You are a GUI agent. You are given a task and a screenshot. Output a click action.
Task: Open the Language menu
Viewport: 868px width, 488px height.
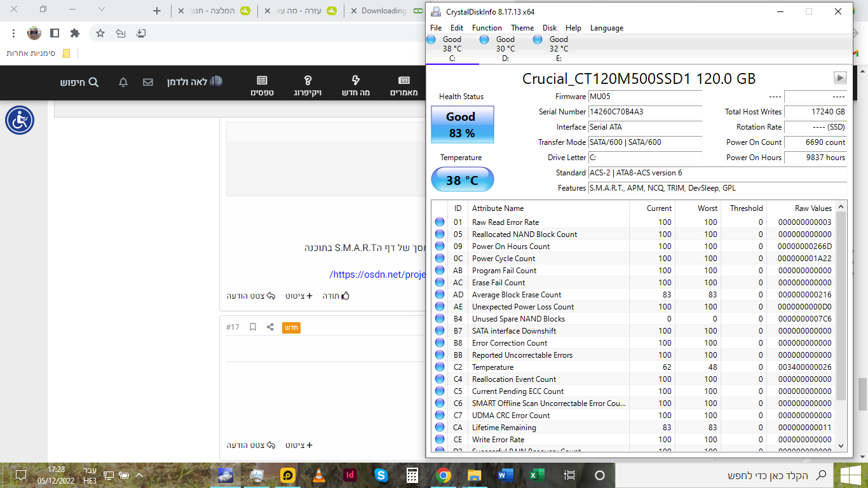[607, 28]
